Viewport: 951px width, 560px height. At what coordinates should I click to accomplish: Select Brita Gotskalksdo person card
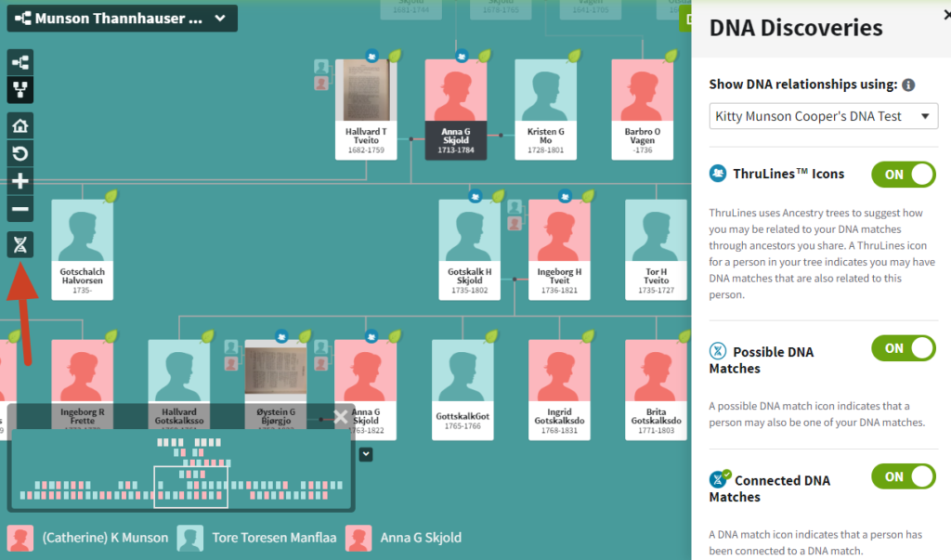(657, 390)
